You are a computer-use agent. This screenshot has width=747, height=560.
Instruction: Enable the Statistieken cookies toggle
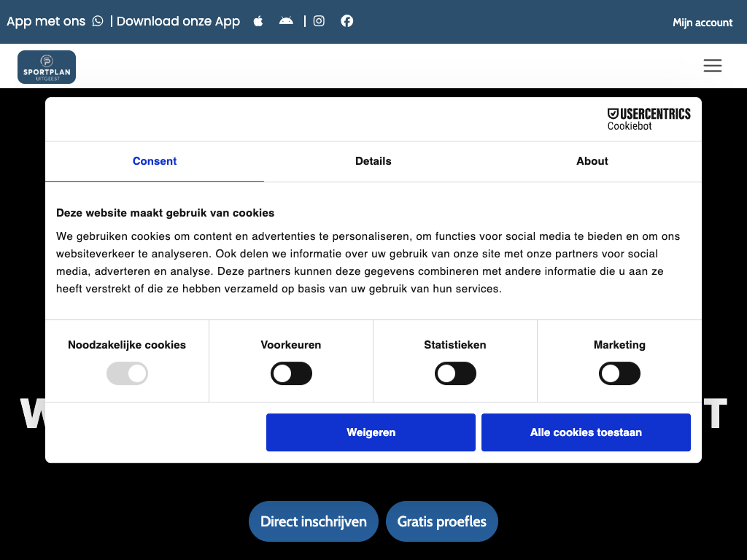pos(455,374)
